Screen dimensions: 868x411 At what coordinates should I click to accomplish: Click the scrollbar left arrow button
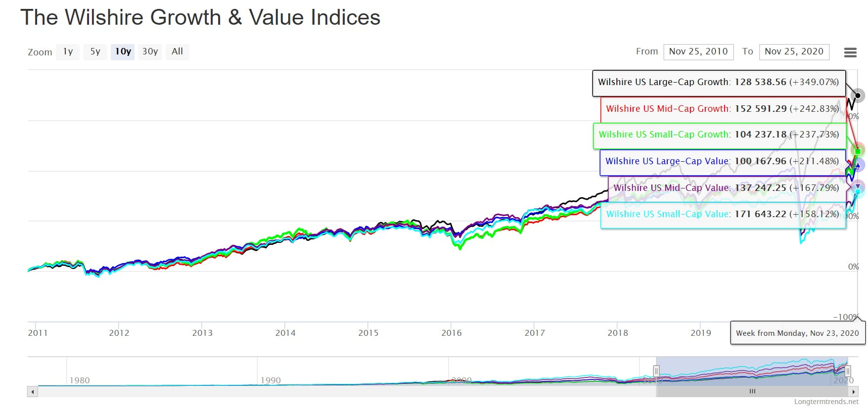(x=33, y=392)
